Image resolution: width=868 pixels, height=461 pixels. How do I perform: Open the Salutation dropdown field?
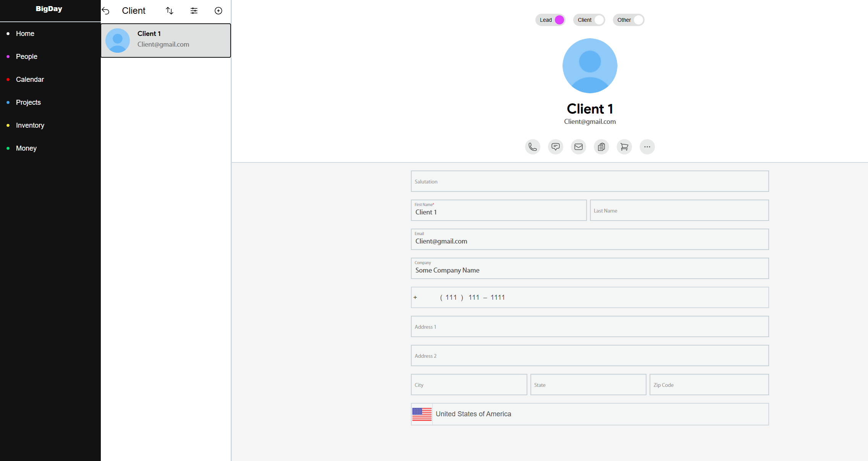pos(590,182)
